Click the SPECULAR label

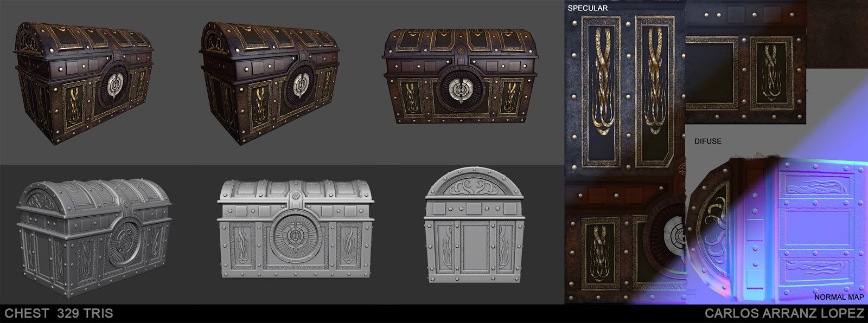coord(587,8)
